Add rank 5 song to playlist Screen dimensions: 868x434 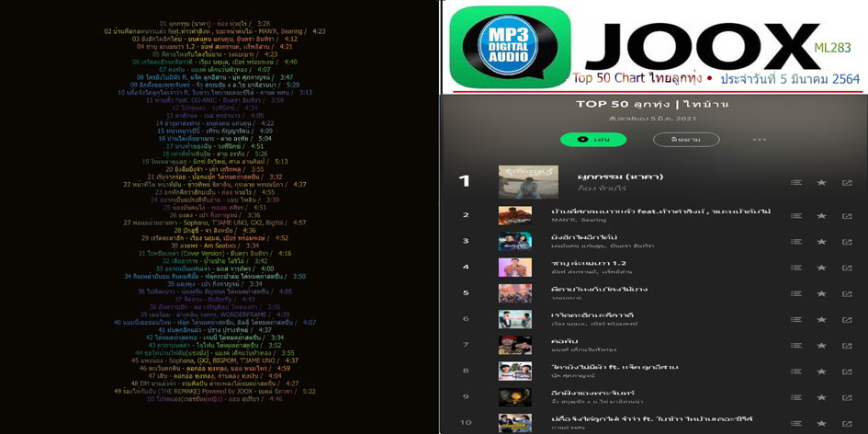click(796, 293)
